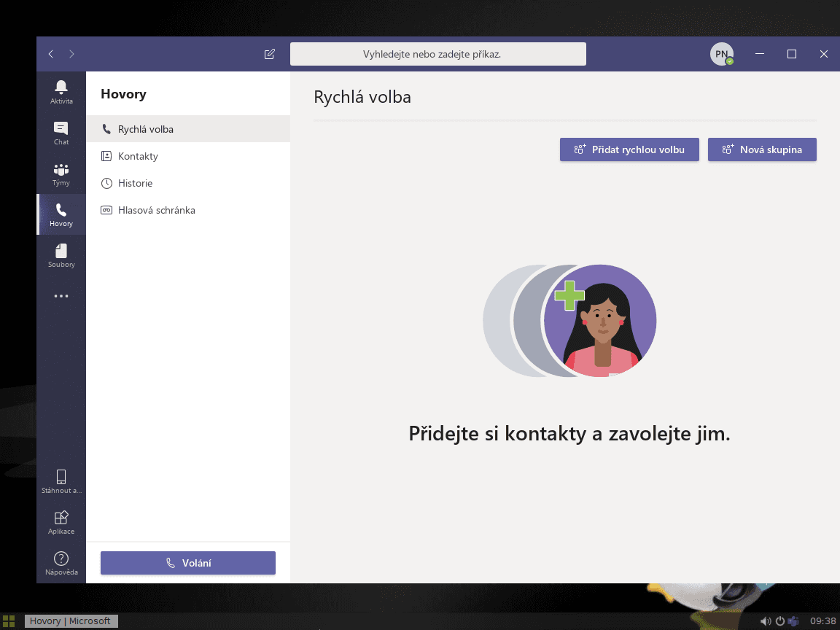
Task: Open the Historie list
Action: 136,182
